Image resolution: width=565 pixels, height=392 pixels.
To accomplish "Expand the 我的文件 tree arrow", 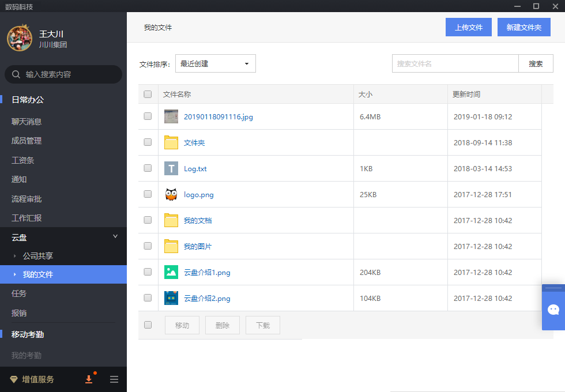I will [x=15, y=274].
